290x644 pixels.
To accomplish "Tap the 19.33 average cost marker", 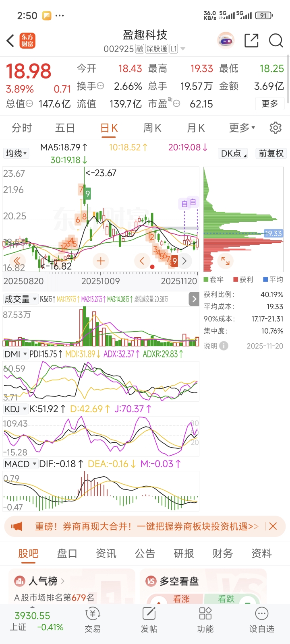I will (273, 233).
